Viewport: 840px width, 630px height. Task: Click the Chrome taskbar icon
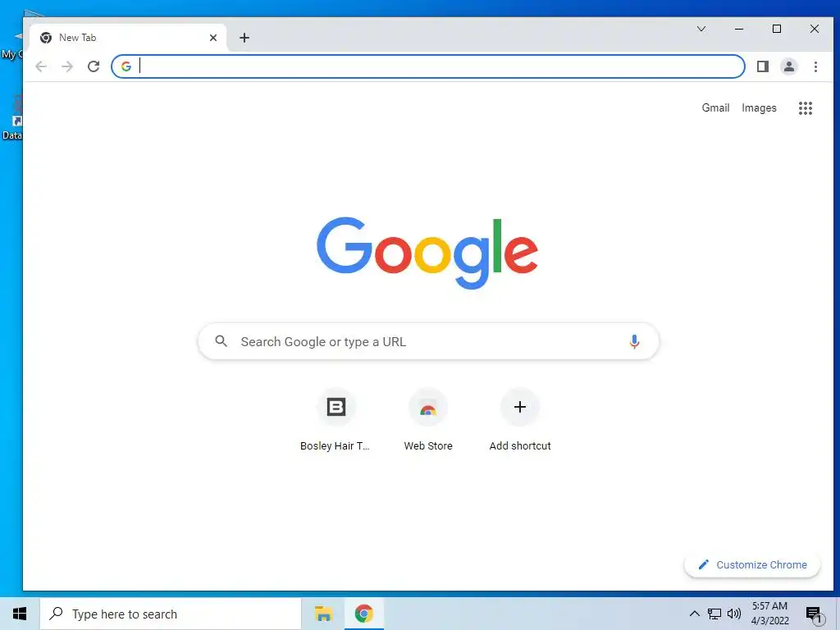point(363,614)
